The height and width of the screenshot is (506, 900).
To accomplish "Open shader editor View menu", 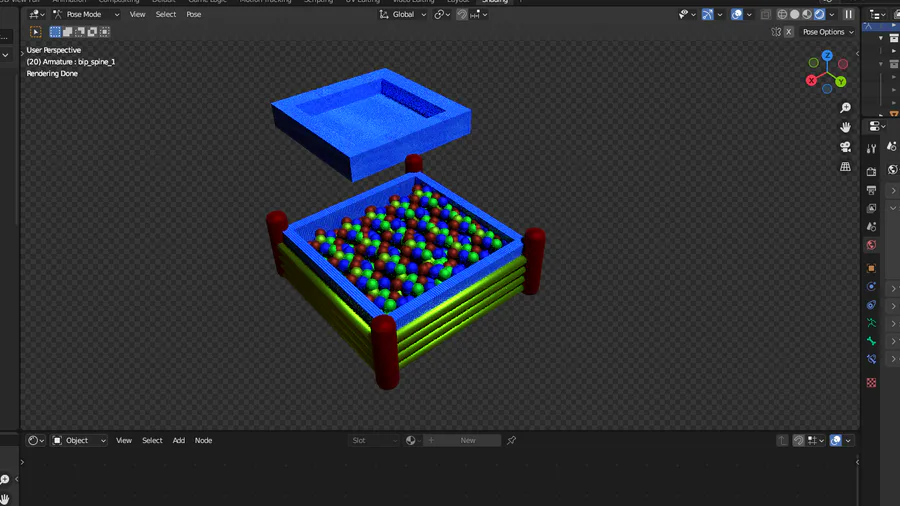I will (x=124, y=441).
